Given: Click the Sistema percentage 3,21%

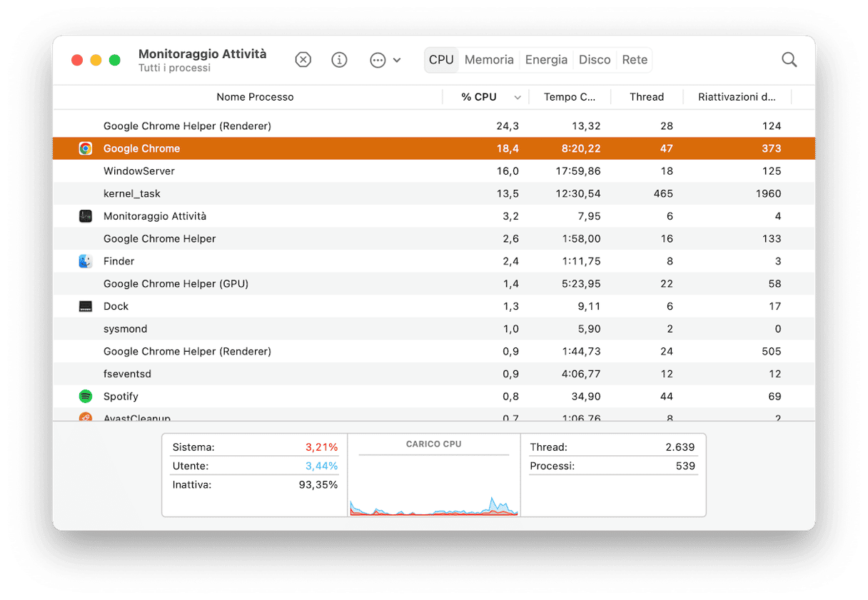Looking at the screenshot, I should point(321,447).
